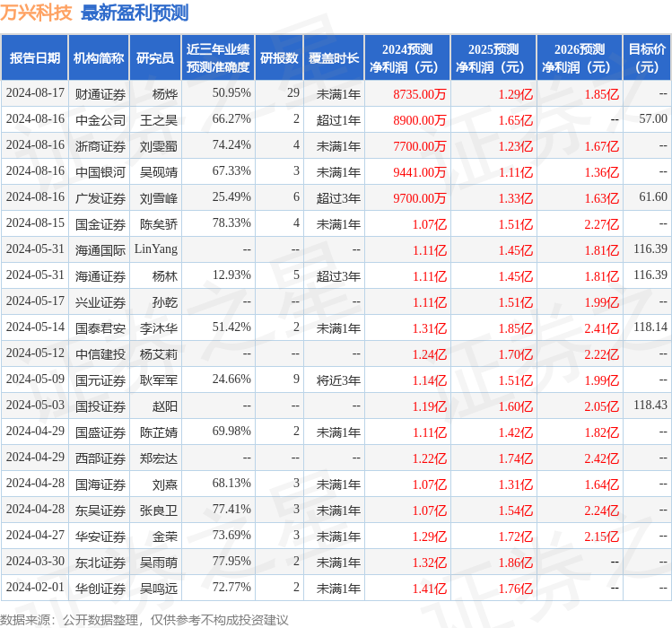
Task: Click researcher name 张良卫
Action: tap(159, 510)
